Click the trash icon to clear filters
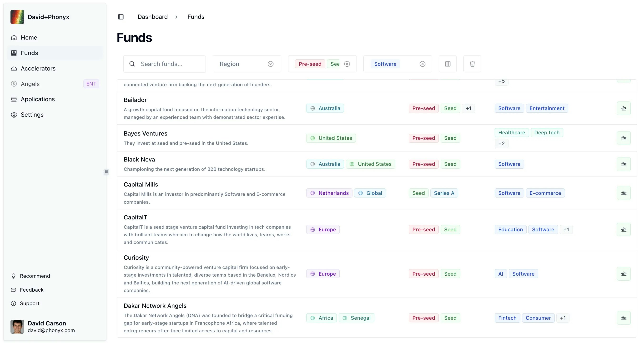 (472, 64)
